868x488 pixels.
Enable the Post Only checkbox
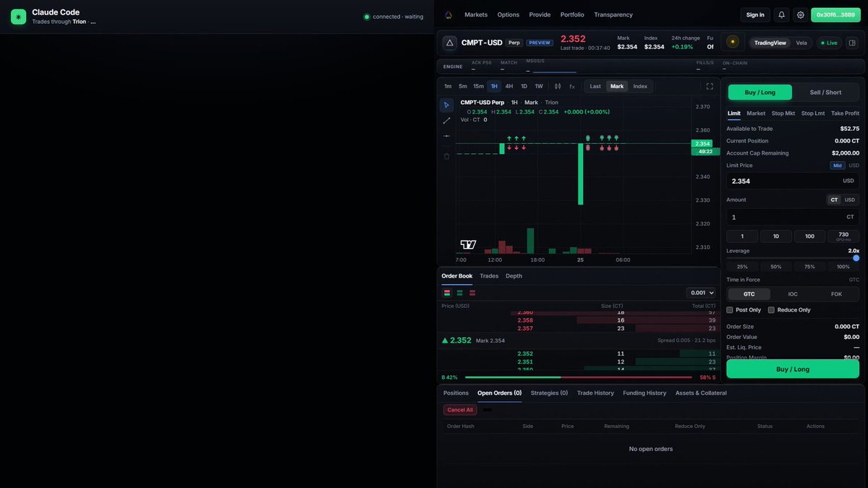tap(730, 310)
